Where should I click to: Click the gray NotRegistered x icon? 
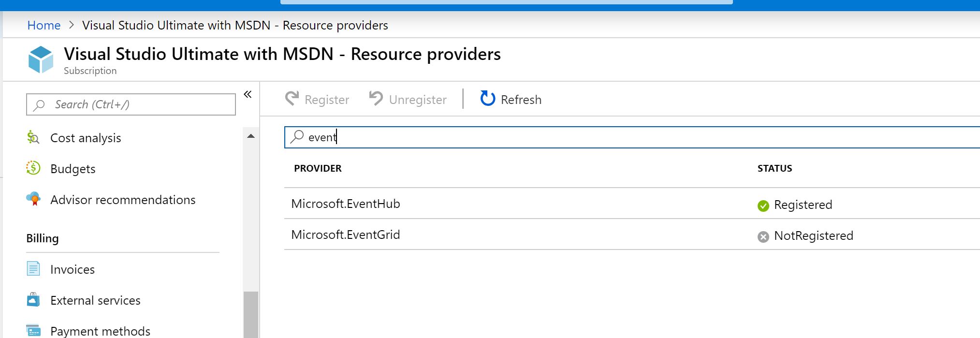point(763,236)
